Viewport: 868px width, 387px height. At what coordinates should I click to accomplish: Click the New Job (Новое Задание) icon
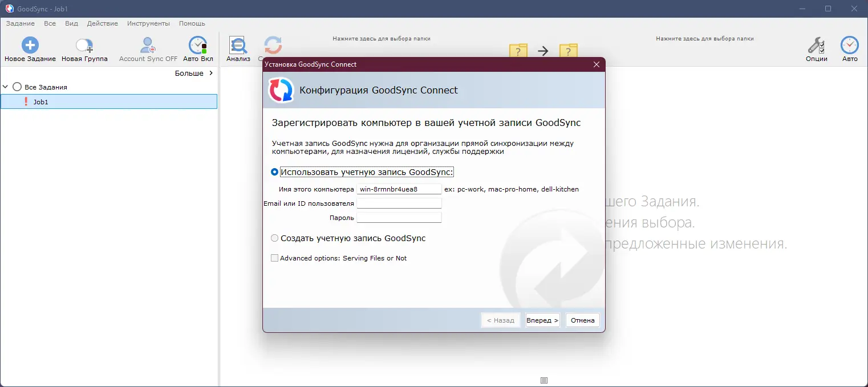[30, 45]
